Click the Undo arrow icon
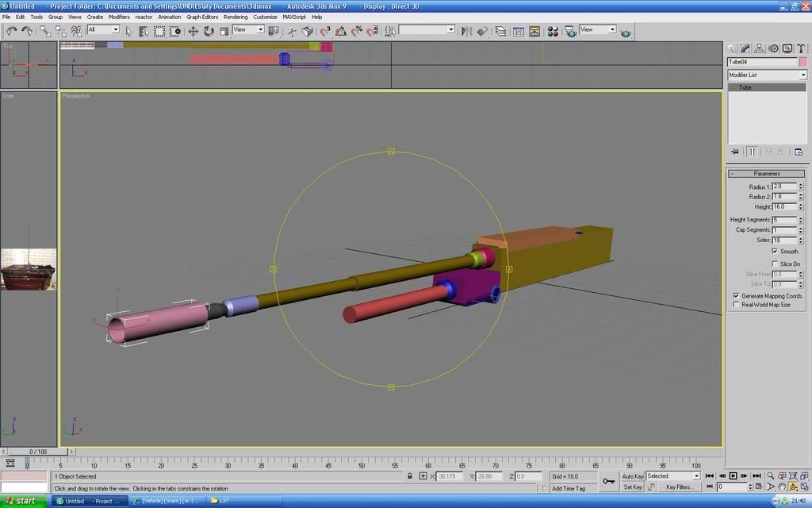The height and width of the screenshot is (508, 812). (x=12, y=31)
